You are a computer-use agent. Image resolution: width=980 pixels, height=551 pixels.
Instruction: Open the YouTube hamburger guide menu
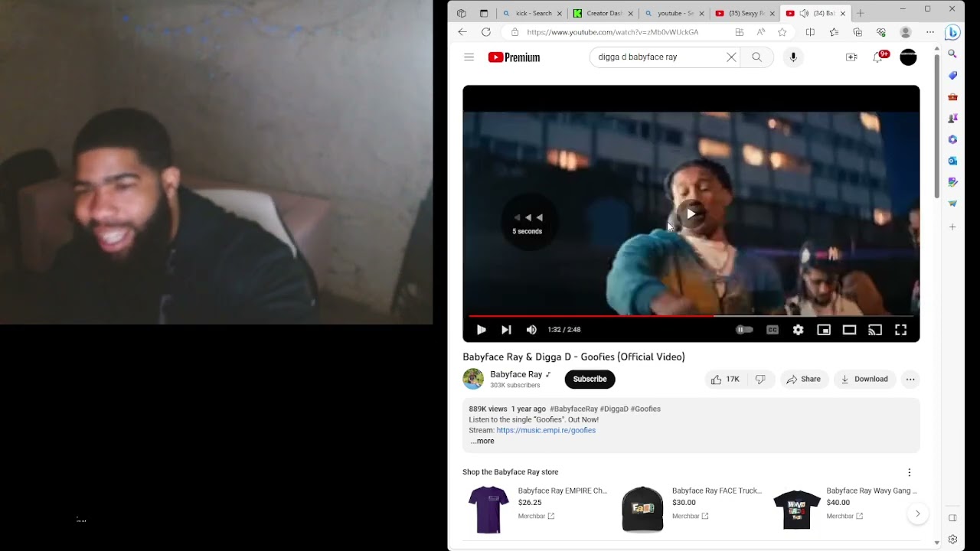point(469,57)
